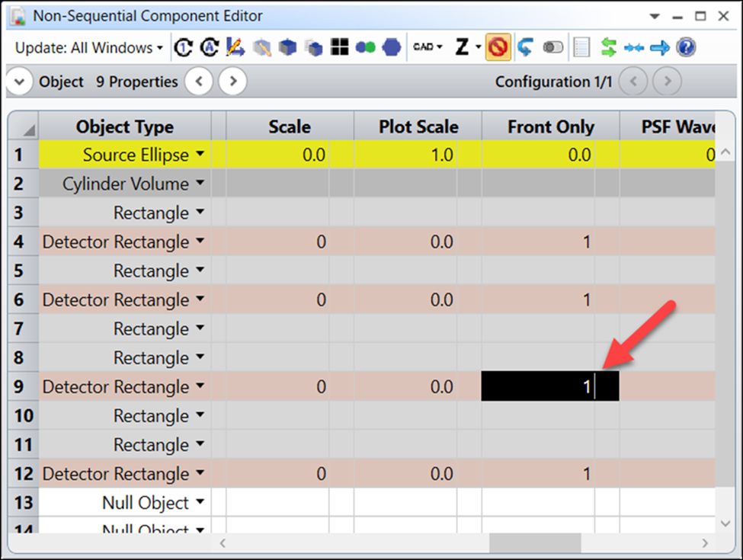Go to the next object properties
The width and height of the screenshot is (743, 560).
(233, 82)
